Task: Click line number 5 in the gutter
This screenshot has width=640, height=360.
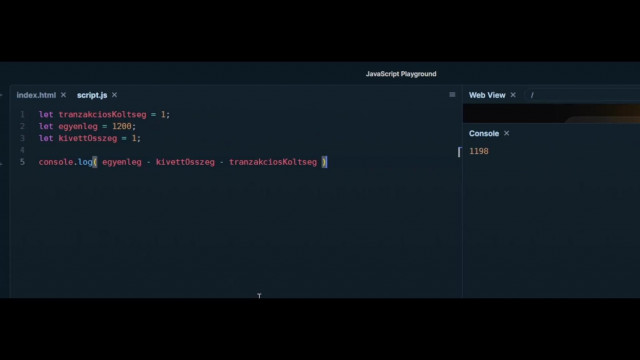Action: click(x=22, y=162)
